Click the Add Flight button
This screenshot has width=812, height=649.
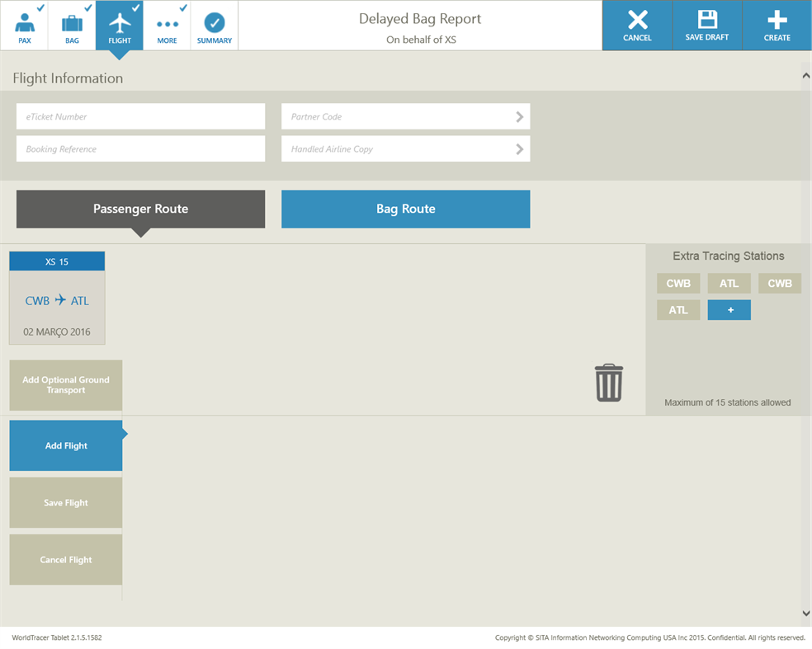(65, 445)
